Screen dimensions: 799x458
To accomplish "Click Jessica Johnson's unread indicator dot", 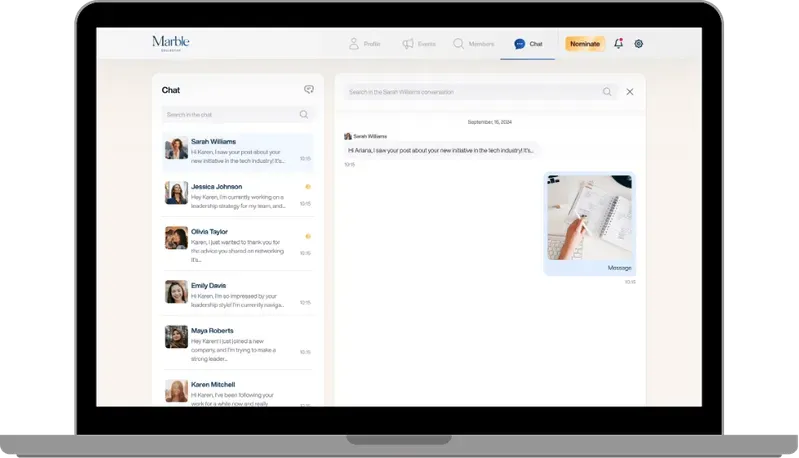I will click(x=308, y=187).
